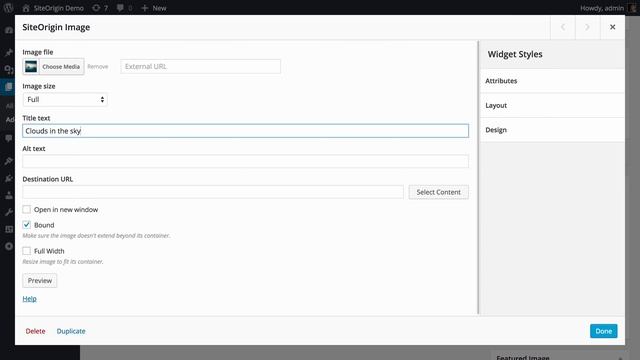Click the Plugins icon in admin sidebar
This screenshot has width=640, height=360.
click(9, 178)
